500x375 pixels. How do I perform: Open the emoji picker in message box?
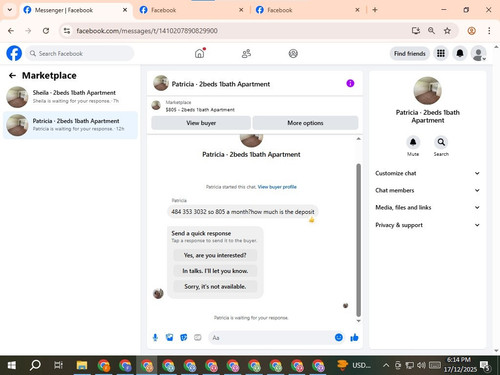(x=339, y=337)
